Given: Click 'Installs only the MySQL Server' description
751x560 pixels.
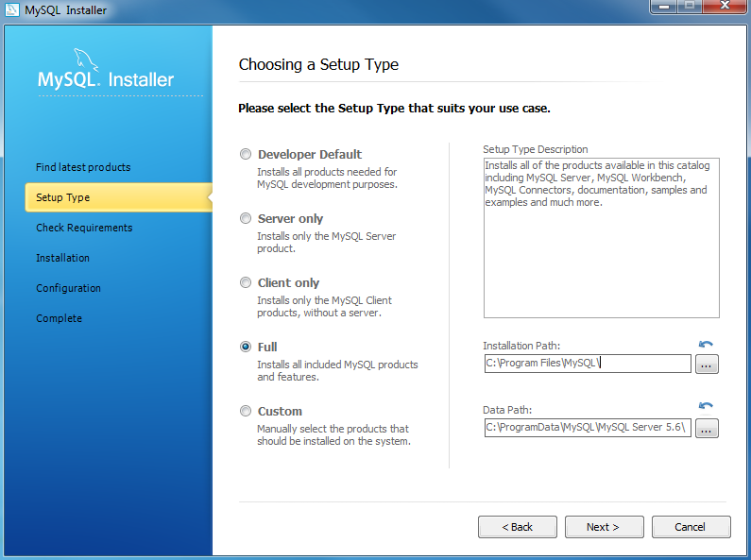Looking at the screenshot, I should point(327,236).
